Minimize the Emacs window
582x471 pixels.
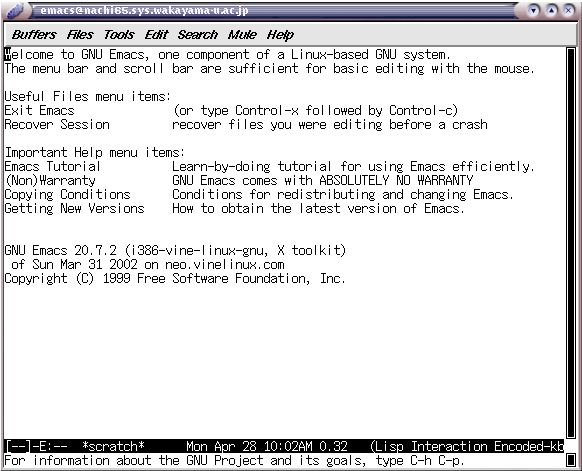coord(534,10)
